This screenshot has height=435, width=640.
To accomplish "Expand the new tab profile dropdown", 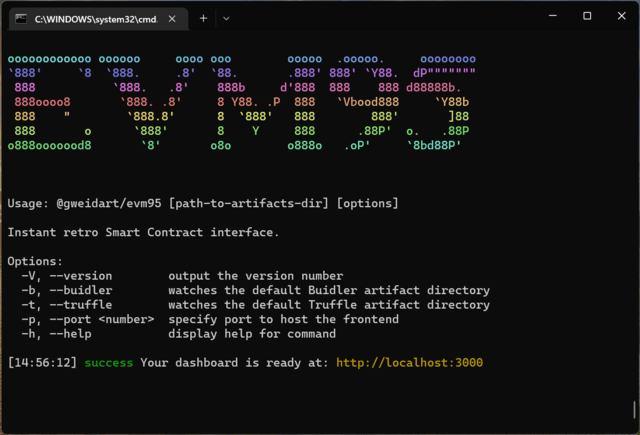I will [x=226, y=17].
